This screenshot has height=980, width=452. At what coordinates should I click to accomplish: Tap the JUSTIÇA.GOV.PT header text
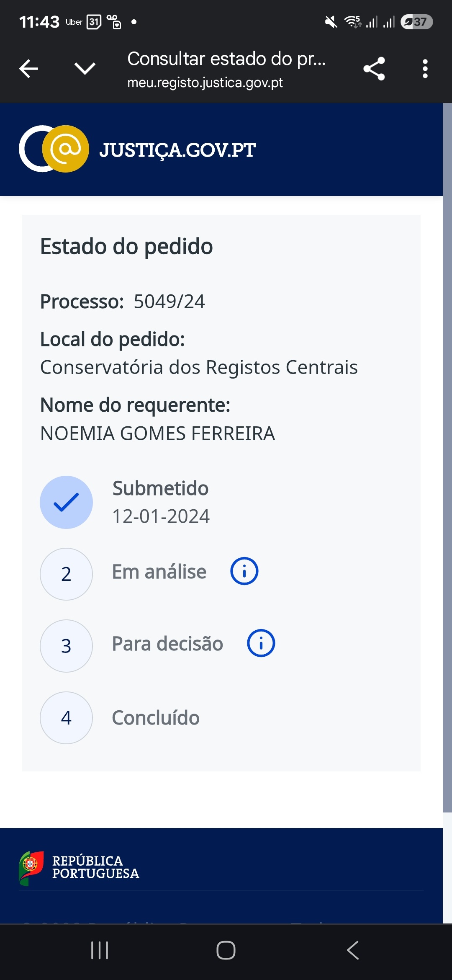pos(177,150)
